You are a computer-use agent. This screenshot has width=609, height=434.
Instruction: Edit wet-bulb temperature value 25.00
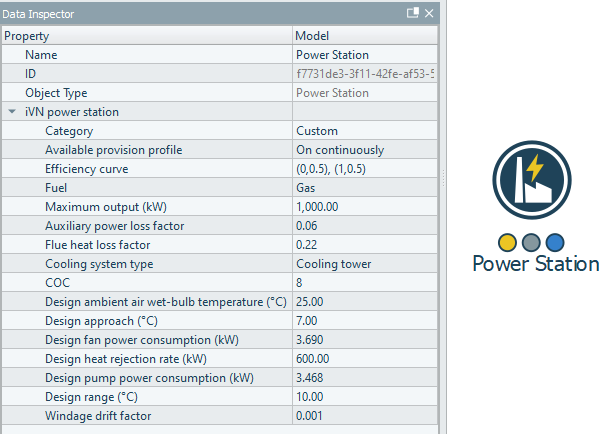click(365, 302)
